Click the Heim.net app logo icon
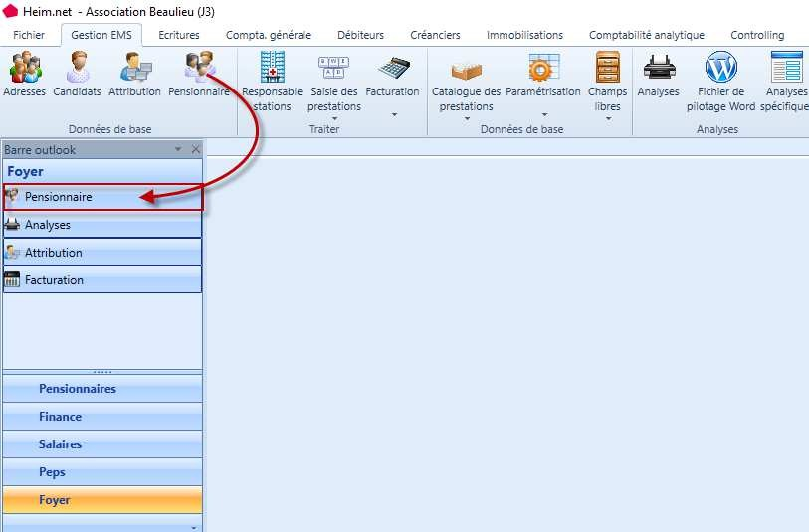The width and height of the screenshot is (809, 532). [x=10, y=11]
